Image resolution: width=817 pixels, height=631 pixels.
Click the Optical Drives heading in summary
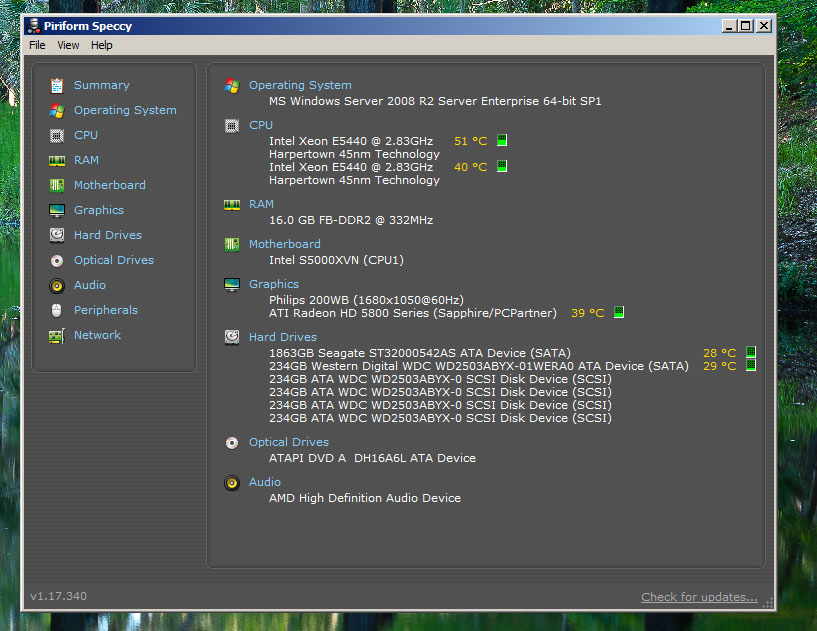coord(288,442)
